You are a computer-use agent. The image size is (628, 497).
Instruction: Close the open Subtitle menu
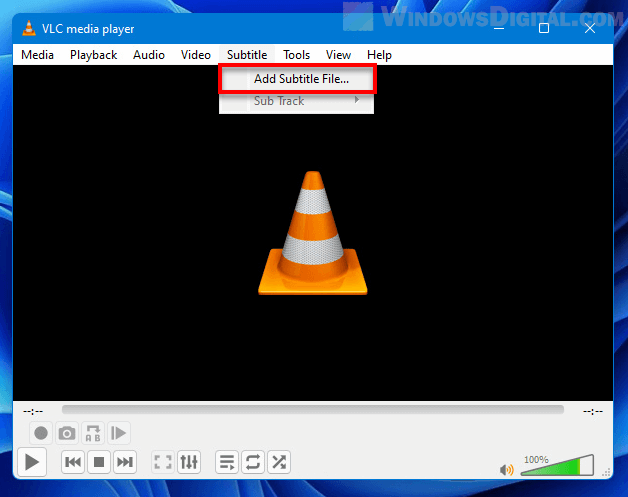click(247, 55)
